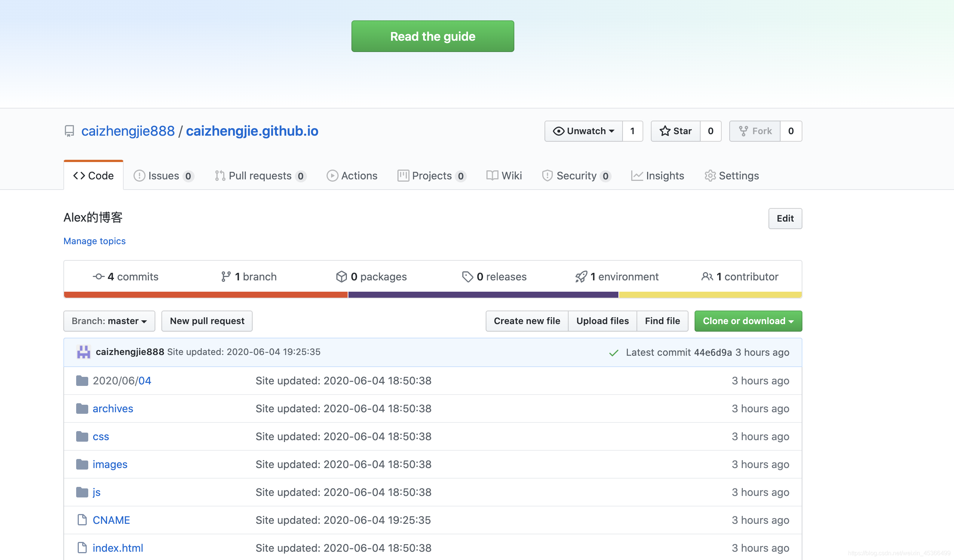Viewport: 954px width, 560px height.
Task: Open the 04 folder in 2020/06 path
Action: click(x=145, y=381)
